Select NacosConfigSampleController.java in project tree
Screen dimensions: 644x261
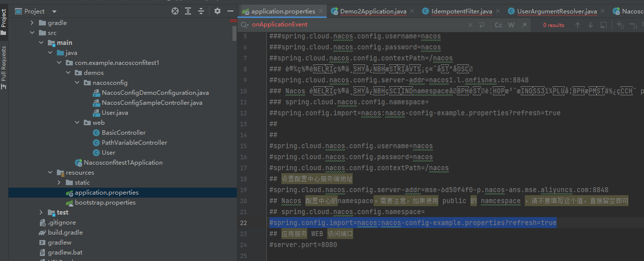click(x=152, y=103)
